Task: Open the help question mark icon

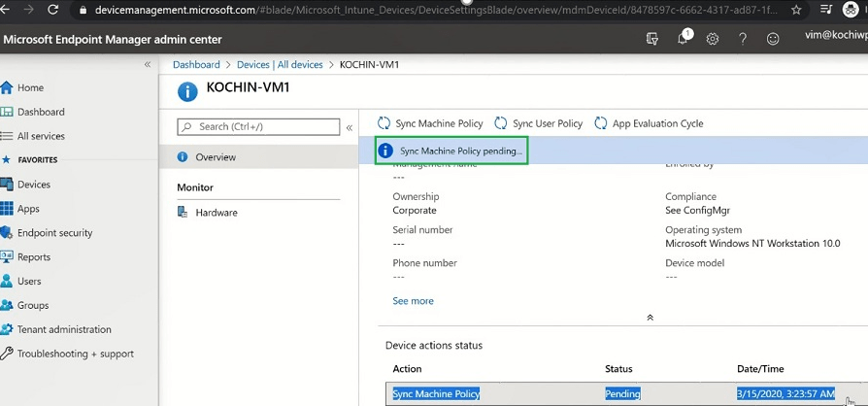Action: click(x=743, y=39)
